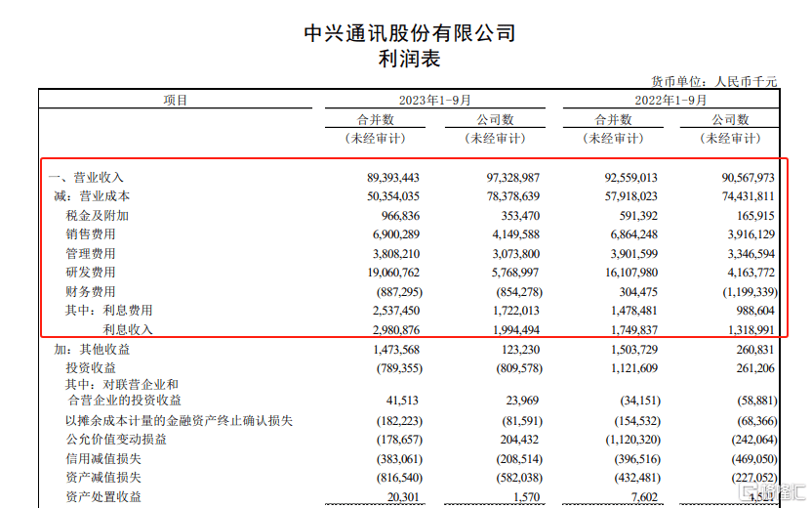The height and width of the screenshot is (508, 812).
Task: Click 合并数 under 2023年1-9月
Action: 376,120
